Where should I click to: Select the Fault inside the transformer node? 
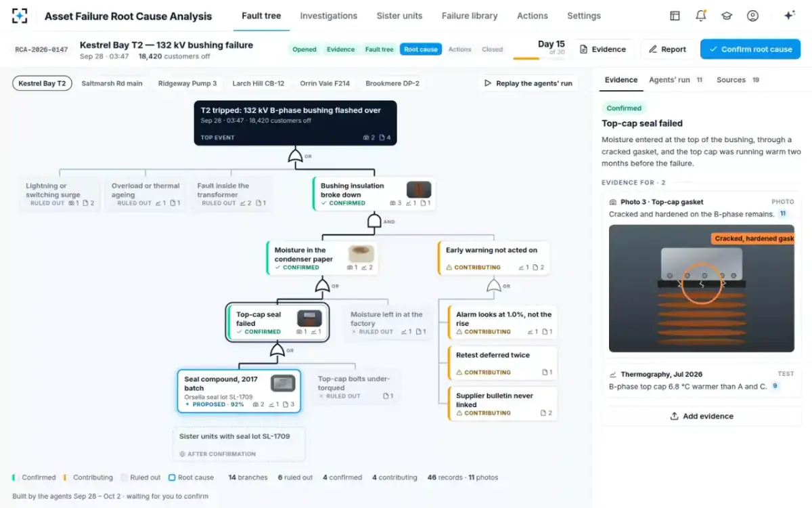231,194
